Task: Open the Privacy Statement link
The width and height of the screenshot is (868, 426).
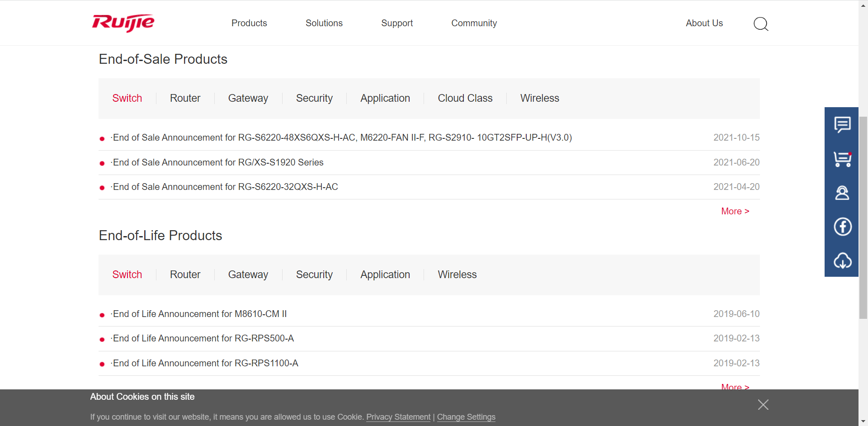Action: (398, 417)
